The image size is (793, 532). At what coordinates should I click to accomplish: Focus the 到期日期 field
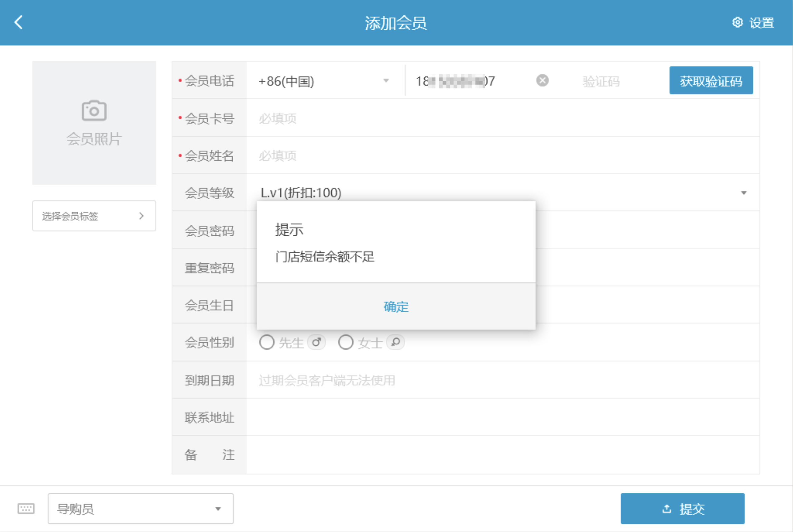(x=503, y=380)
